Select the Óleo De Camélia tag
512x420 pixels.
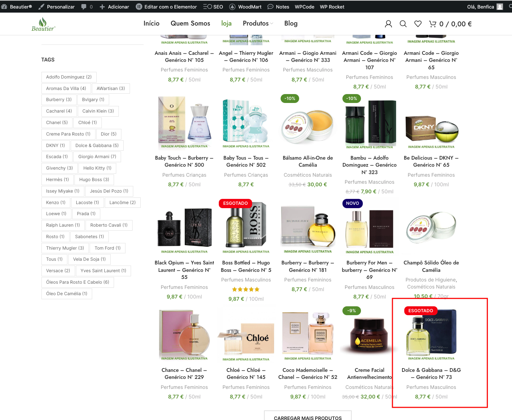tap(67, 294)
